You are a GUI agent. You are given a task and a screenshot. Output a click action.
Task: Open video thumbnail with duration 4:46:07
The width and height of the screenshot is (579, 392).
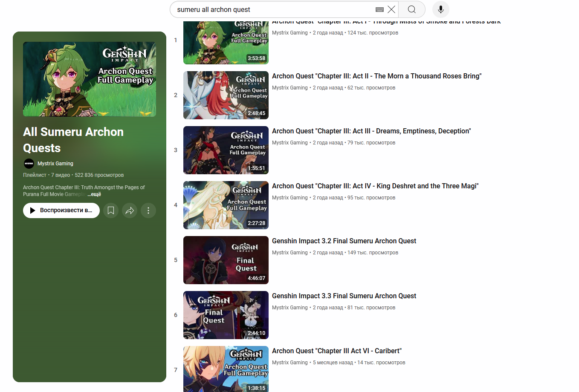(x=226, y=260)
